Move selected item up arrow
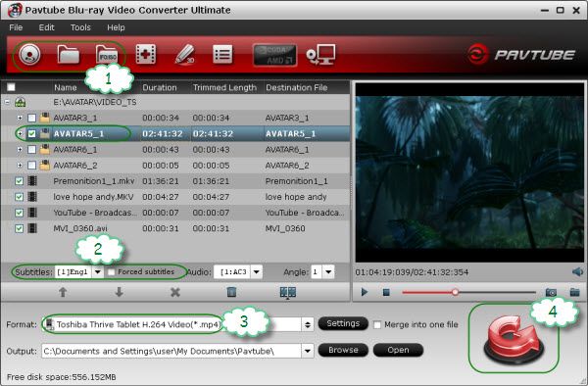 (63, 292)
